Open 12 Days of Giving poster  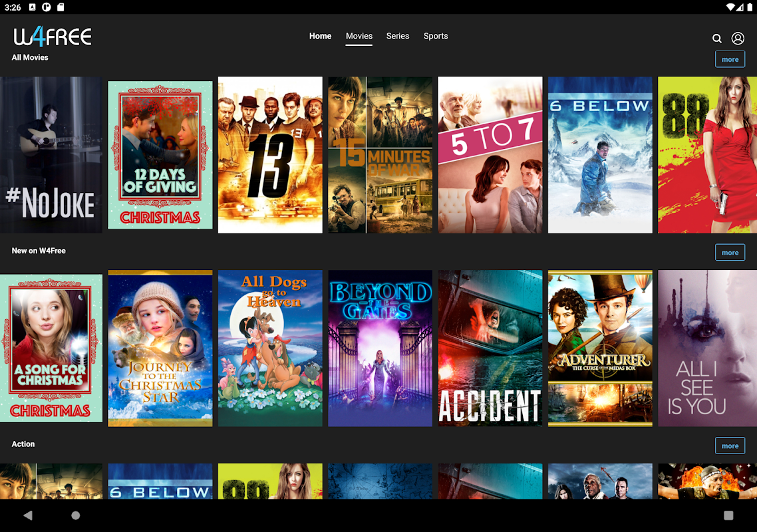(160, 155)
